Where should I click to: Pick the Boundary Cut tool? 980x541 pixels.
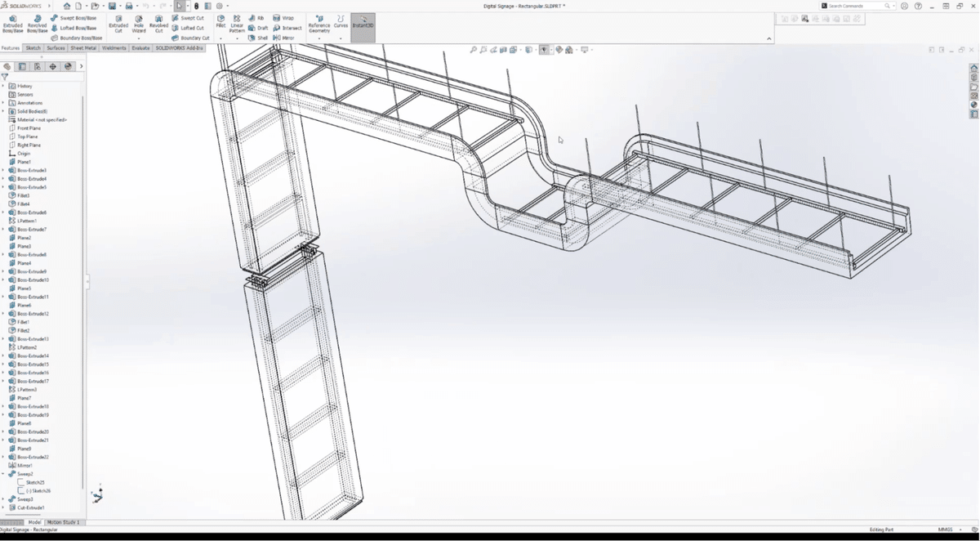pyautogui.click(x=191, y=38)
